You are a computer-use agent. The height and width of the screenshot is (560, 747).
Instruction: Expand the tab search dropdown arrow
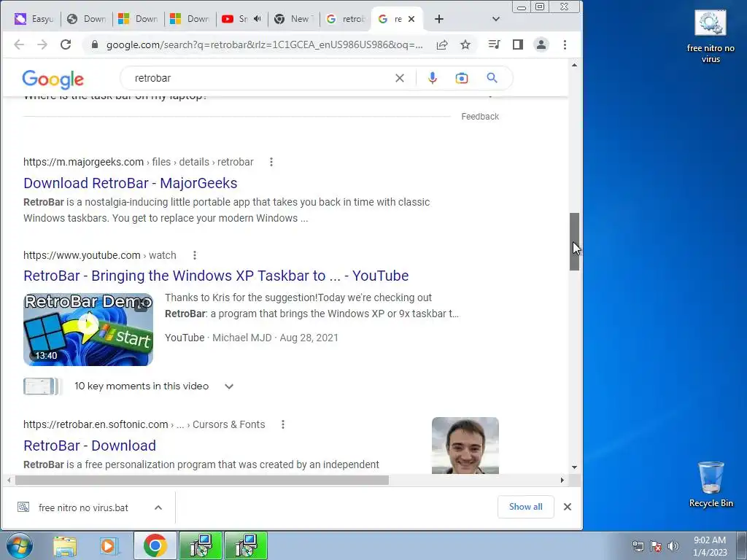tap(496, 19)
